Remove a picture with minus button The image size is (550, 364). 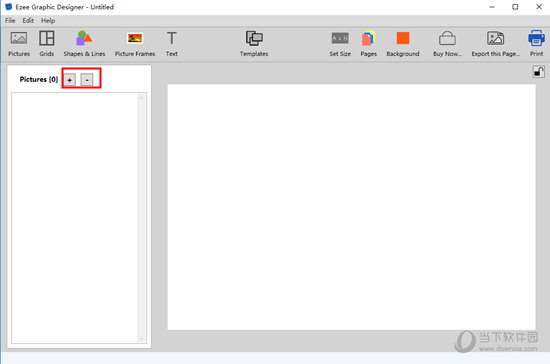[87, 80]
